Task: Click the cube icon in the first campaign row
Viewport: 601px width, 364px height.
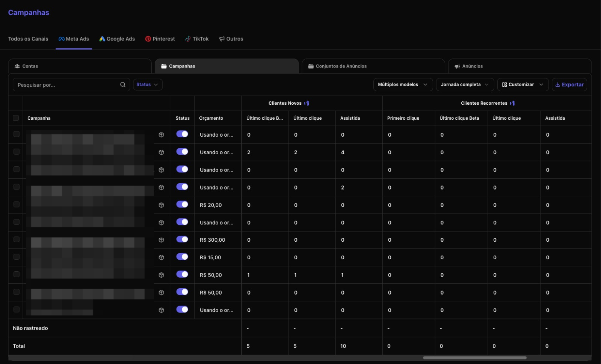Action: pos(161,135)
